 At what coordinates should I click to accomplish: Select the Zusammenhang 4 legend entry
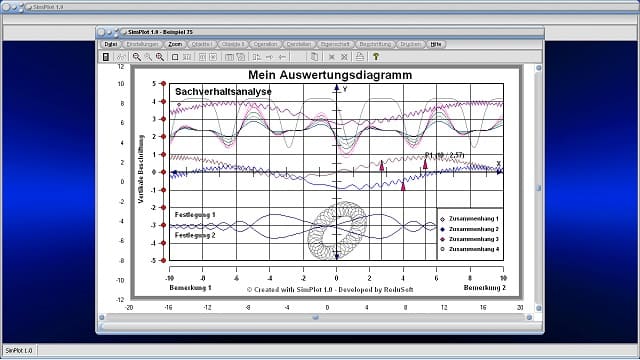coord(470,249)
